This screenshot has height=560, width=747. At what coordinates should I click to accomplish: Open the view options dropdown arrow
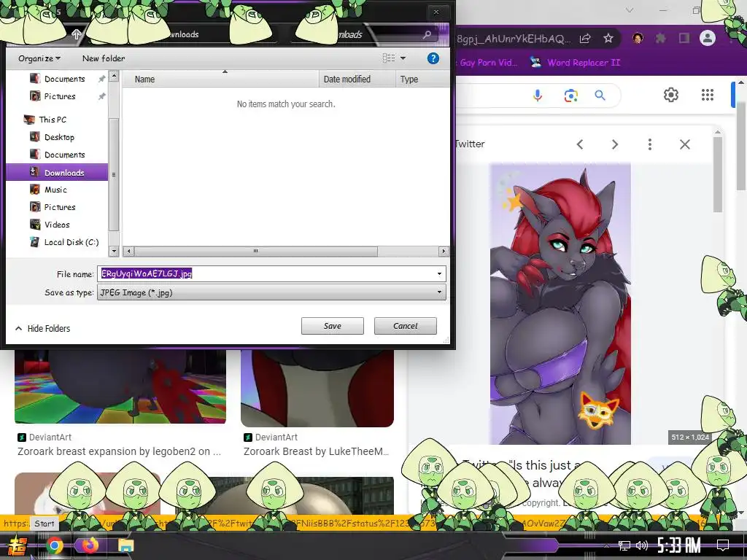coord(403,58)
